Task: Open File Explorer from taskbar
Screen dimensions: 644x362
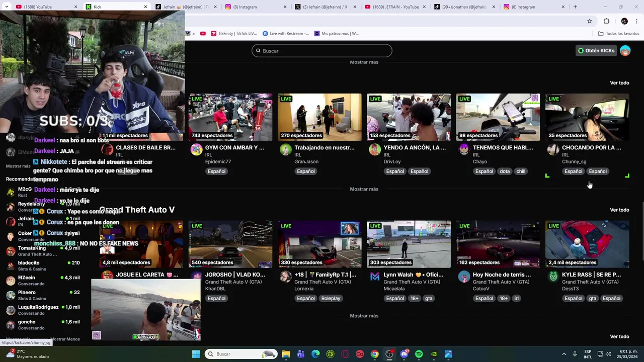Action: [x=286, y=354]
